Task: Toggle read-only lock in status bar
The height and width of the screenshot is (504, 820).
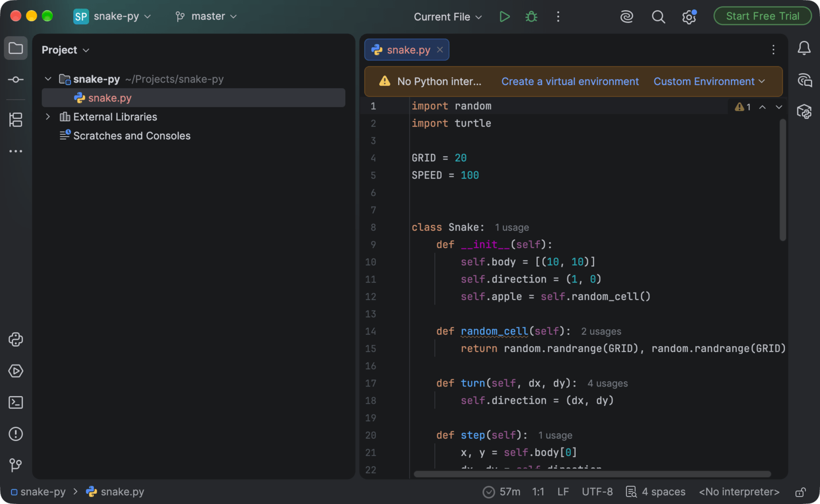Action: coord(801,492)
